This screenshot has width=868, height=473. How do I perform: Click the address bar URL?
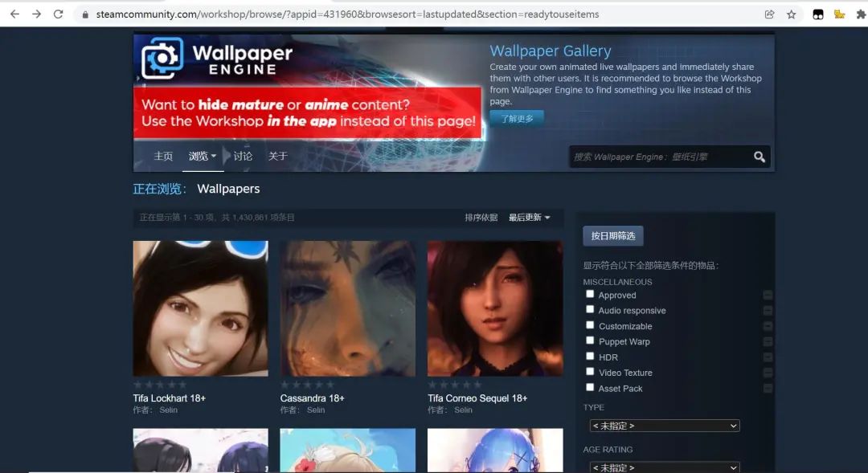click(x=348, y=14)
